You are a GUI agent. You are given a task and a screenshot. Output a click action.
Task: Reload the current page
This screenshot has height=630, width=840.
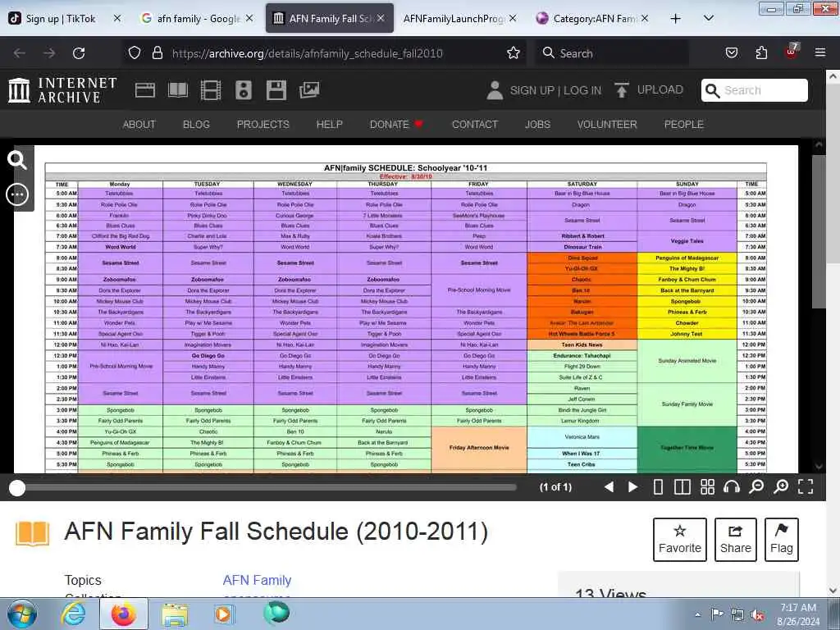pos(79,53)
